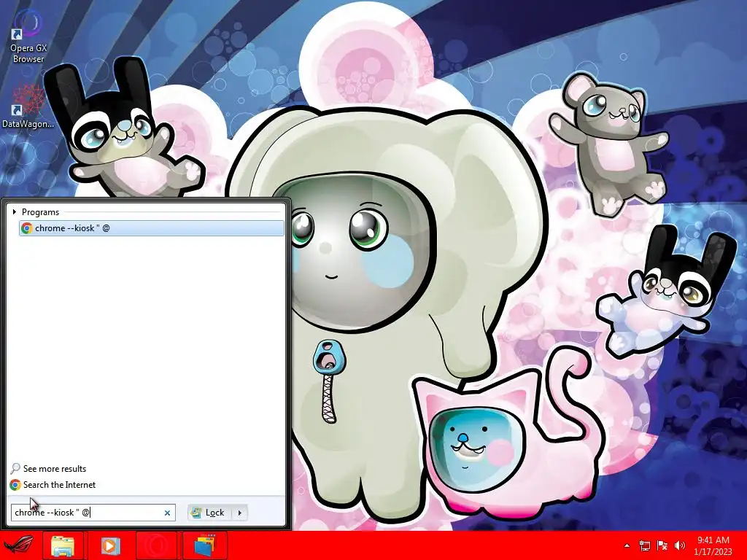
Task: Expand the shutdown options arrow
Action: pyautogui.click(x=239, y=513)
